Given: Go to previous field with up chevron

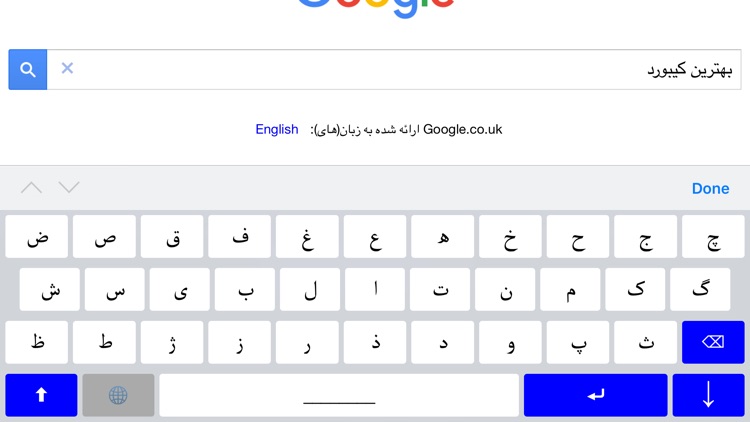Looking at the screenshot, I should point(32,188).
